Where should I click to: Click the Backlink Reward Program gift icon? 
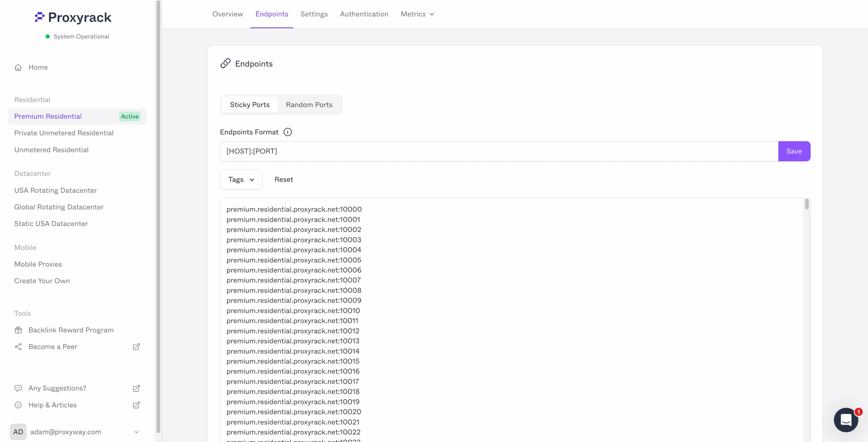click(18, 330)
